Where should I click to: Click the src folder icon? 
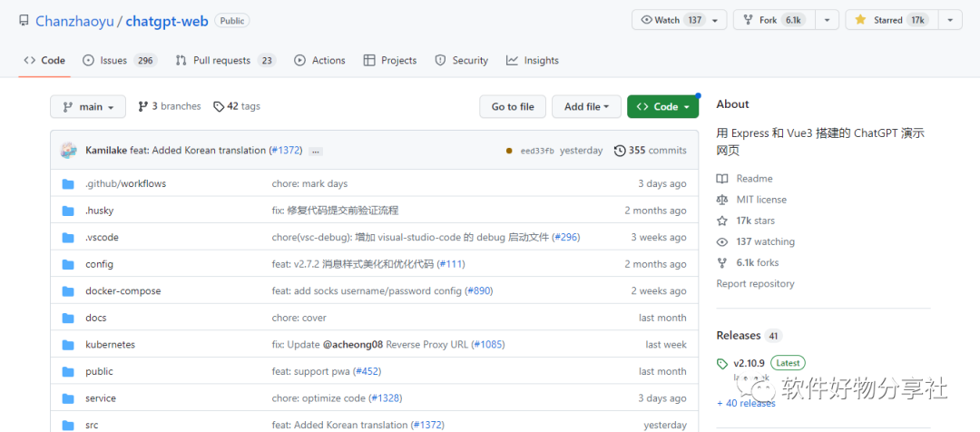tap(68, 425)
